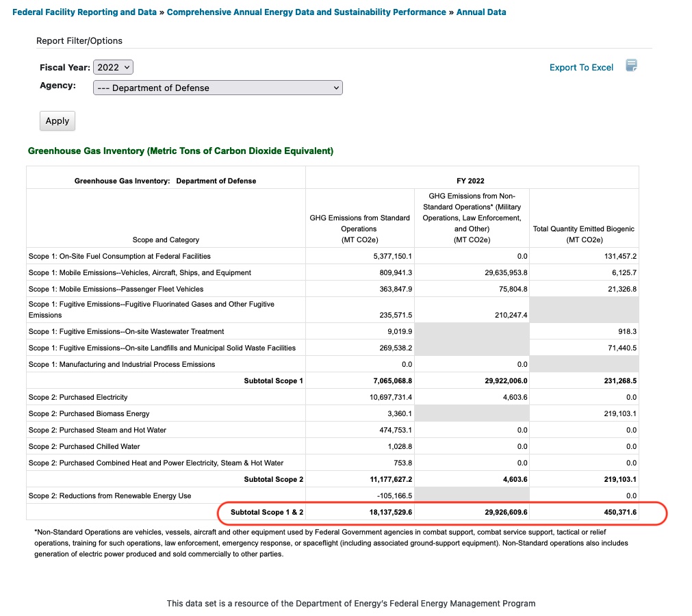
Task: Click the Greenhouse Gas Inventory green heading
Action: tap(181, 151)
